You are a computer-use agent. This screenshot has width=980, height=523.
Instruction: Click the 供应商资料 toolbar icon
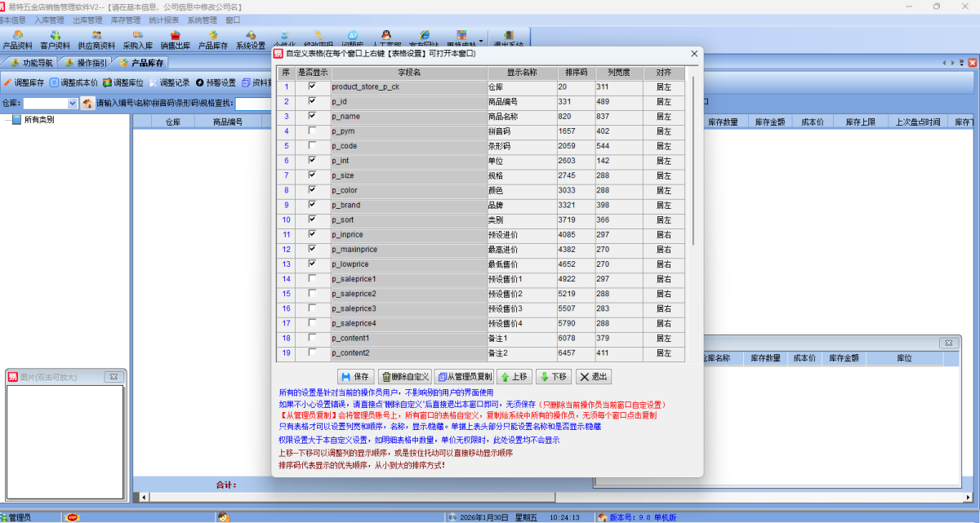point(96,40)
